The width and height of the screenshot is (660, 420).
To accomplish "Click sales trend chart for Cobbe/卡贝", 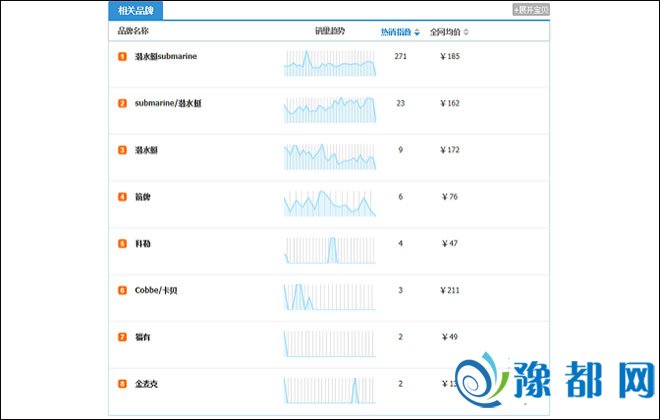I will point(330,296).
